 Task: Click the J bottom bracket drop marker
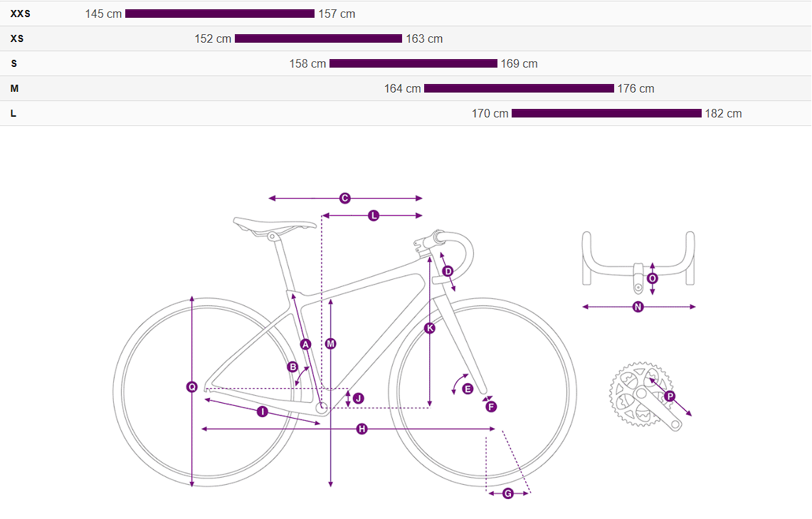358,398
